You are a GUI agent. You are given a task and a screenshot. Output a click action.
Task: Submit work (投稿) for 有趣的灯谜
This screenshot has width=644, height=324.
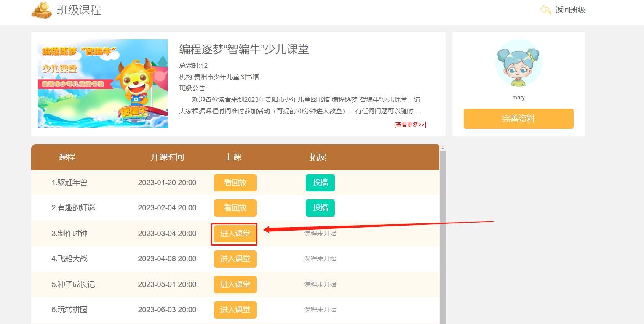click(320, 208)
